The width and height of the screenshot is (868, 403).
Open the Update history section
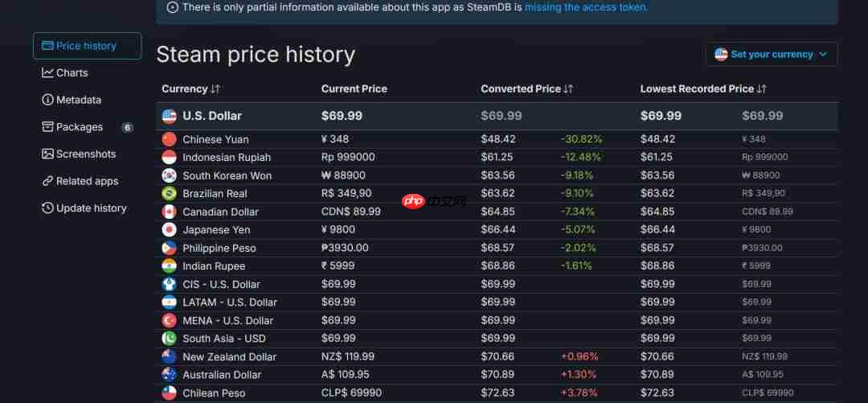(x=91, y=208)
